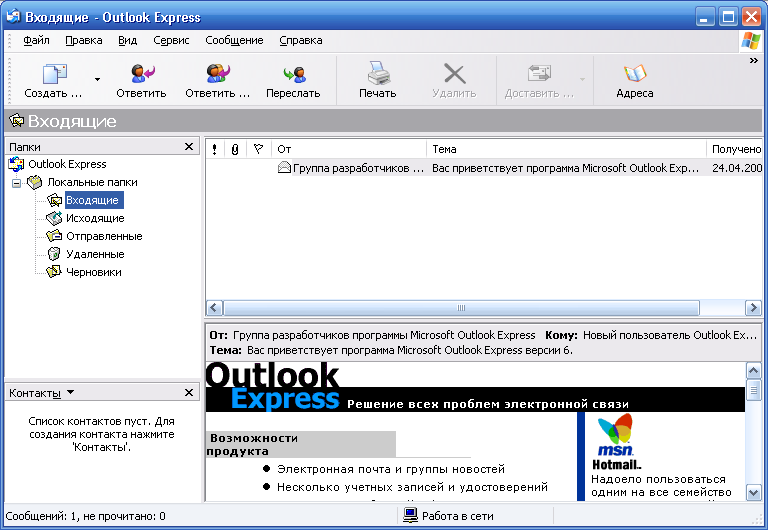Click the MSN Hotmail butterfly logo
This screenshot has width=768, height=530.
(616, 435)
